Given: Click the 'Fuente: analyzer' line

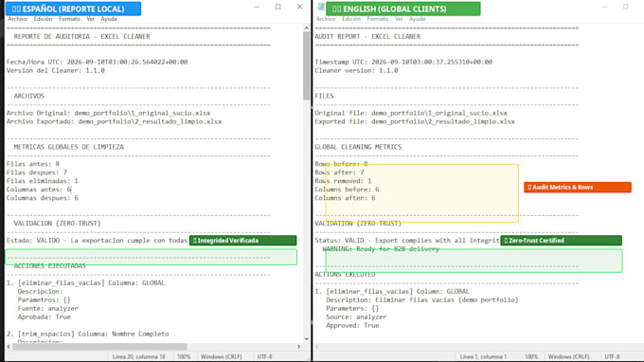Looking at the screenshot, I should [x=47, y=309].
